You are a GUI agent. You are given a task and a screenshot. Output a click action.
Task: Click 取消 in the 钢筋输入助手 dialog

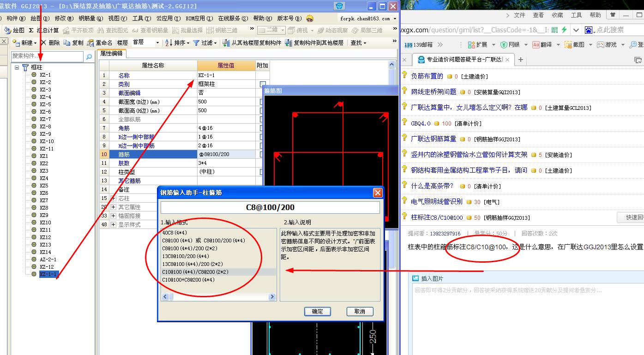pos(360,311)
